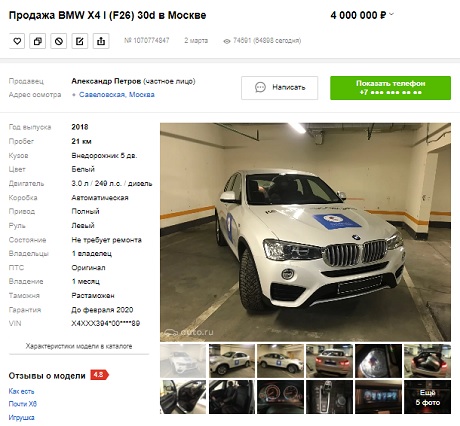
Task: Open the Как есть review link
Action: click(x=21, y=391)
